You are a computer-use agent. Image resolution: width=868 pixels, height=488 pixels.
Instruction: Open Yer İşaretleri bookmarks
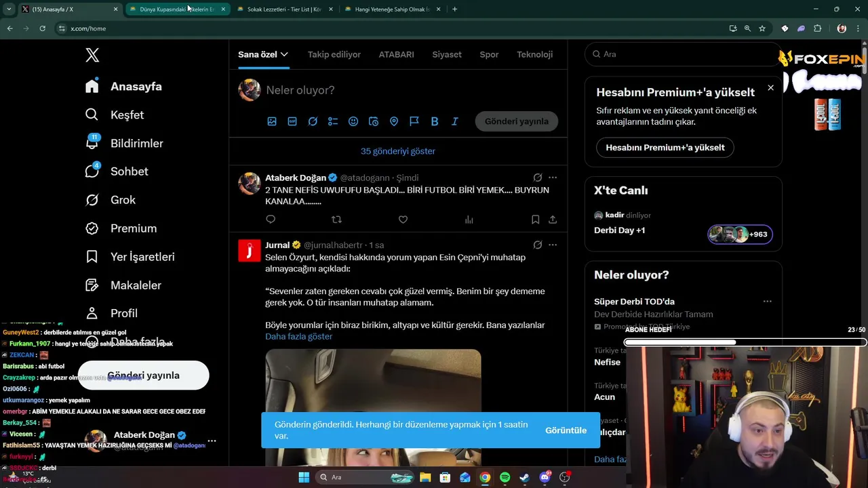[x=130, y=257]
